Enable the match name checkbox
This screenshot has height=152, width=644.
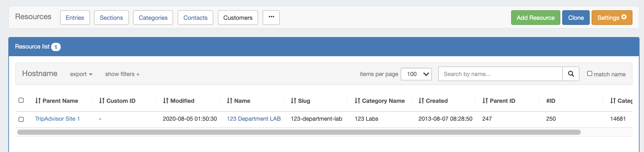590,73
